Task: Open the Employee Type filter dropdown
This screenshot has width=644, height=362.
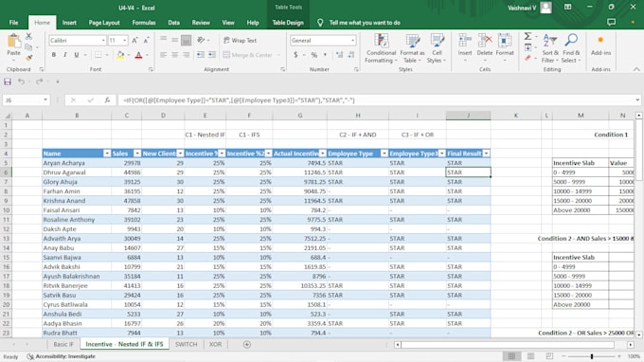Action: click(x=385, y=154)
